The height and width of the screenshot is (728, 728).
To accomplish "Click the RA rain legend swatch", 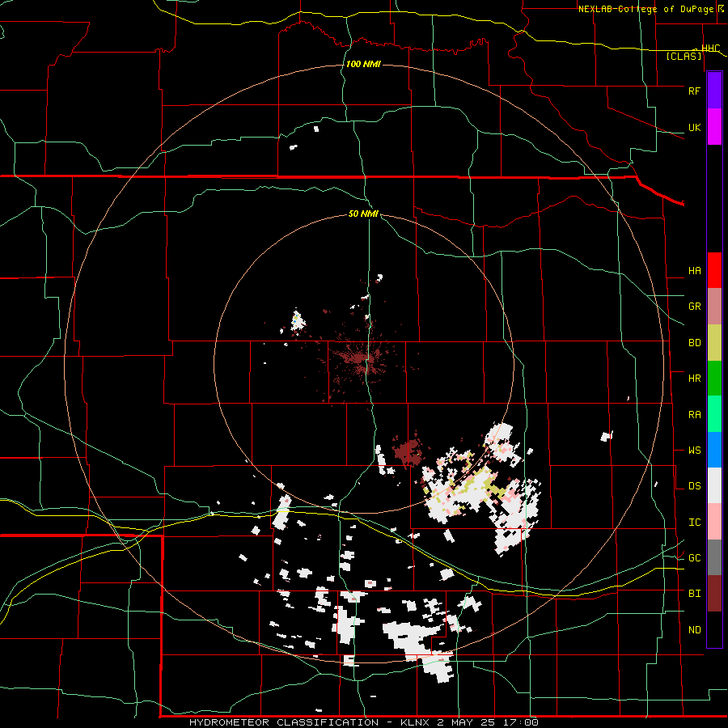I will 714,414.
